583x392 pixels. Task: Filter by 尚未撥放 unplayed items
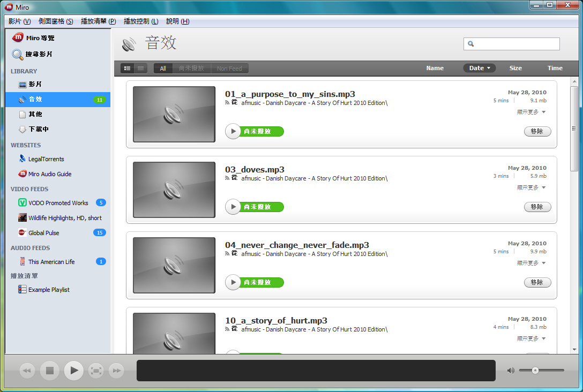[x=191, y=69]
